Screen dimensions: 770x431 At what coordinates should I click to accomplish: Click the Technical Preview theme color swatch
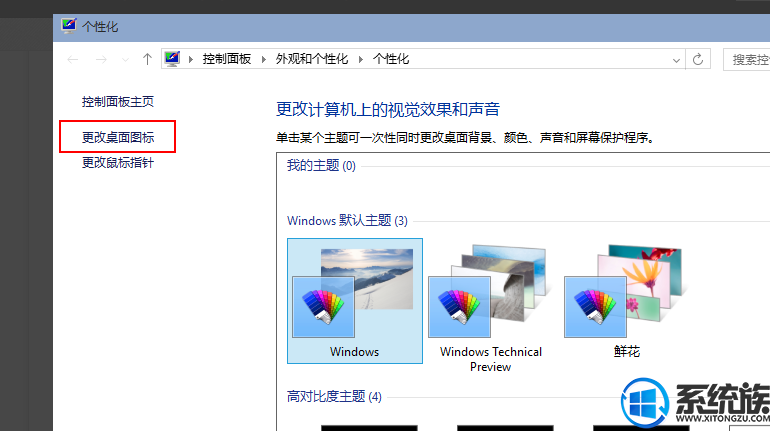(x=459, y=307)
